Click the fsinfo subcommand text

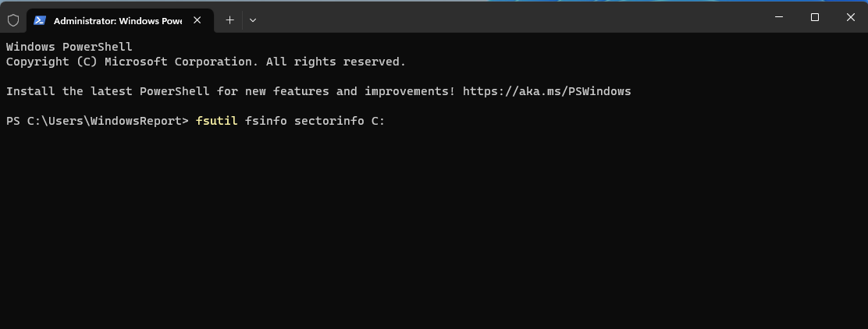point(266,121)
